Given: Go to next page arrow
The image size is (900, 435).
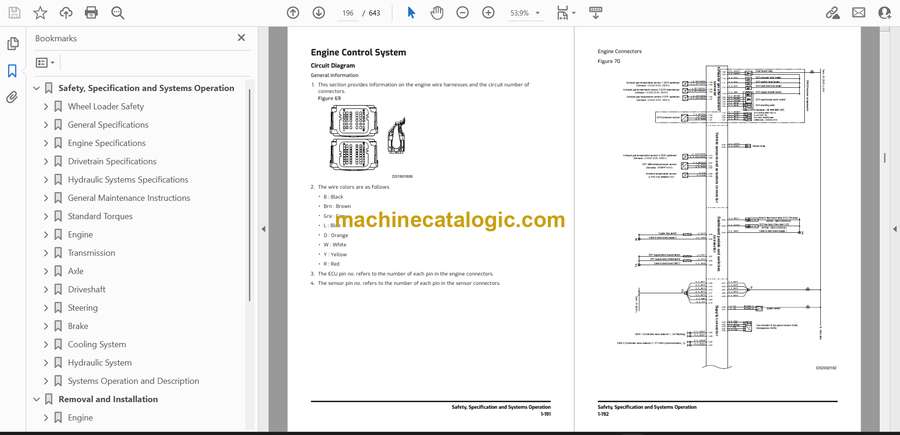Looking at the screenshot, I should pyautogui.click(x=319, y=13).
